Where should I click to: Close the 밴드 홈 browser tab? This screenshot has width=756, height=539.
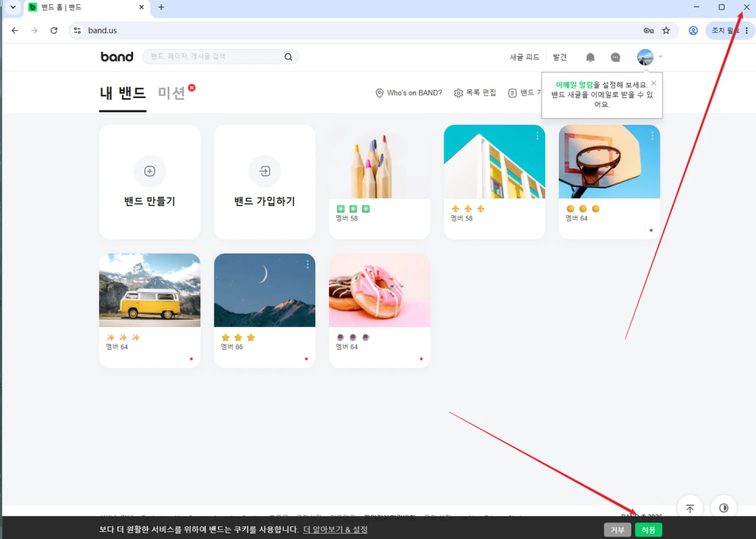coord(141,7)
